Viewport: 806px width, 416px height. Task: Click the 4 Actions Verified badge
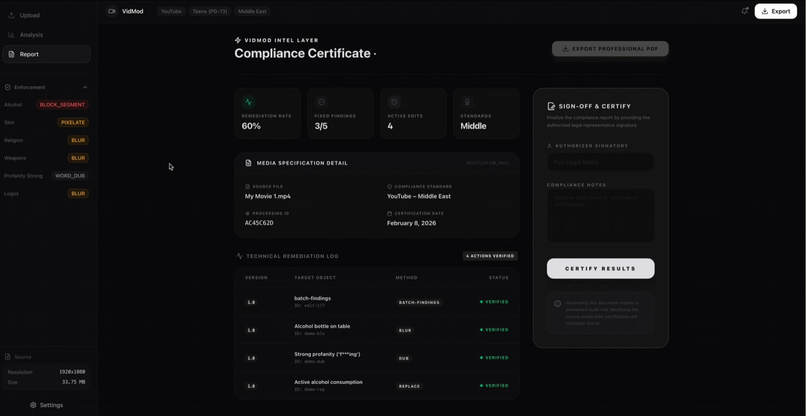(x=490, y=256)
